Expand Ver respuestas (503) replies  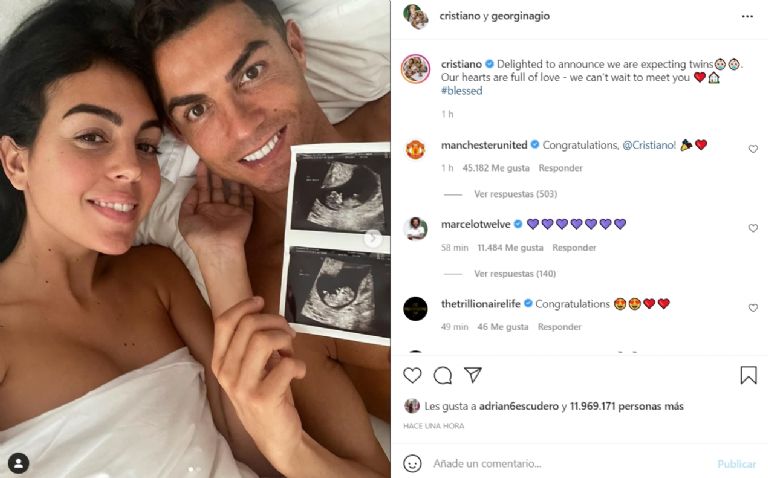coord(515,194)
